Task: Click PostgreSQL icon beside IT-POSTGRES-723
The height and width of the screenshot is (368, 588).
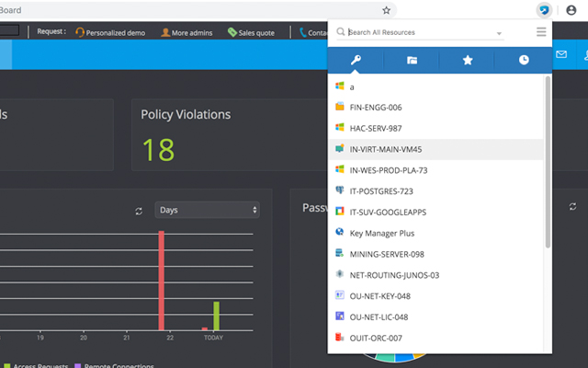Action: point(340,190)
